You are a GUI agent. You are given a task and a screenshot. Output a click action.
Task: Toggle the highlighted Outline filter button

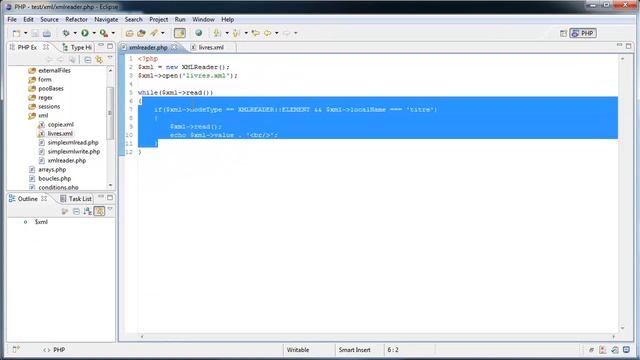click(x=99, y=211)
